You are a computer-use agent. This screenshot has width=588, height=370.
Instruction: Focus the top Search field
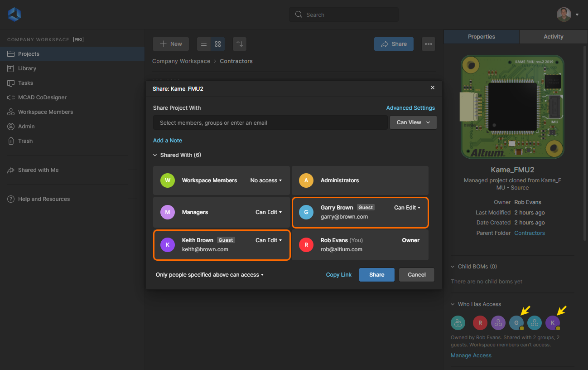(x=344, y=15)
